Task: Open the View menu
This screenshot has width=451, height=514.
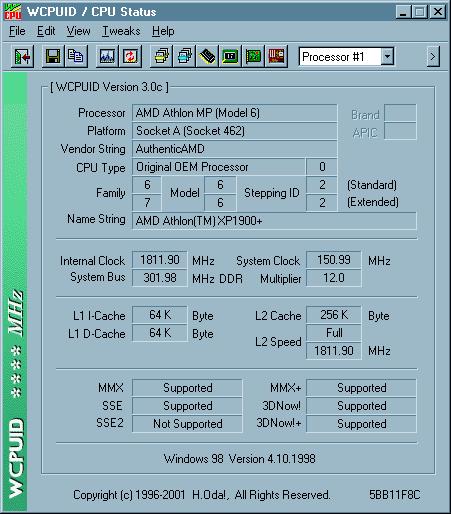Action: pyautogui.click(x=78, y=31)
